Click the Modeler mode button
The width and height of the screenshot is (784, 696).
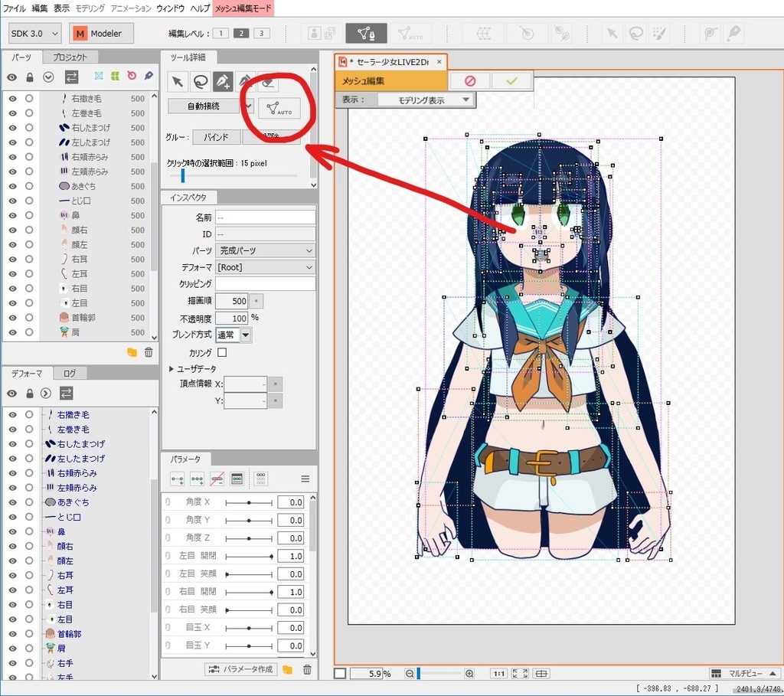tap(102, 34)
